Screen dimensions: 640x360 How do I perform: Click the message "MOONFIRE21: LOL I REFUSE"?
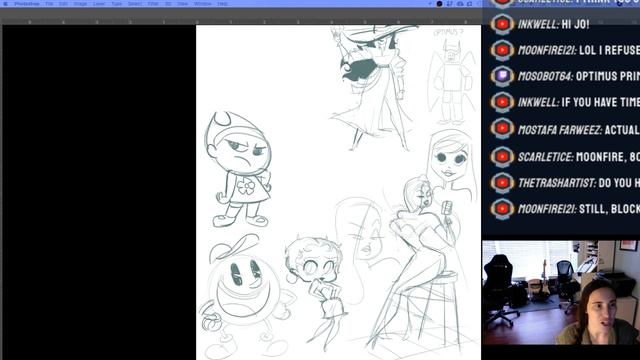pos(578,50)
